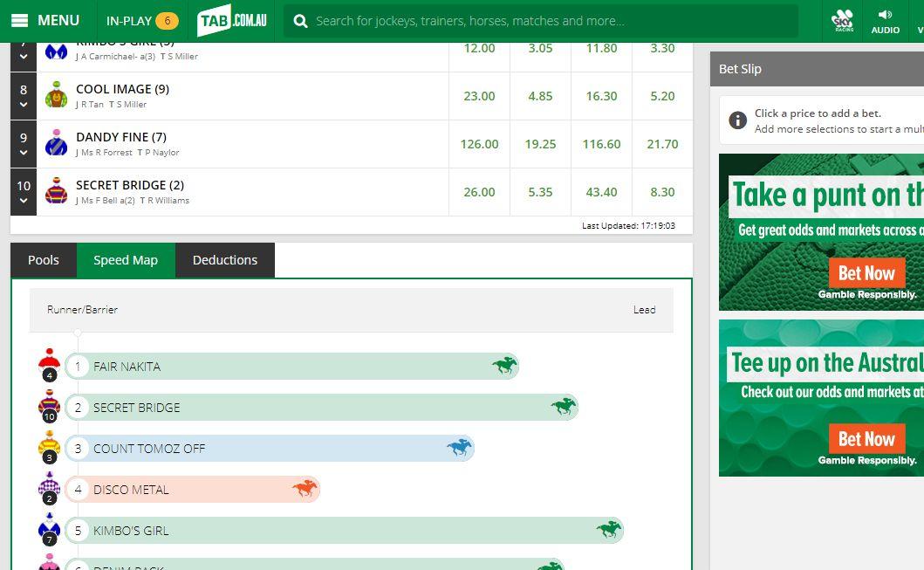Select Secret Bridge place odds 5.35
This screenshot has width=924, height=570.
[540, 192]
